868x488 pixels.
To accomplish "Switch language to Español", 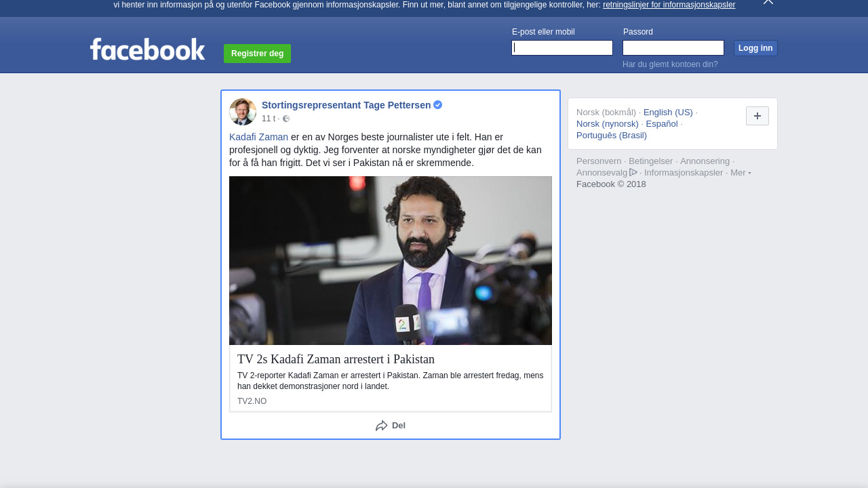I will coord(662,124).
